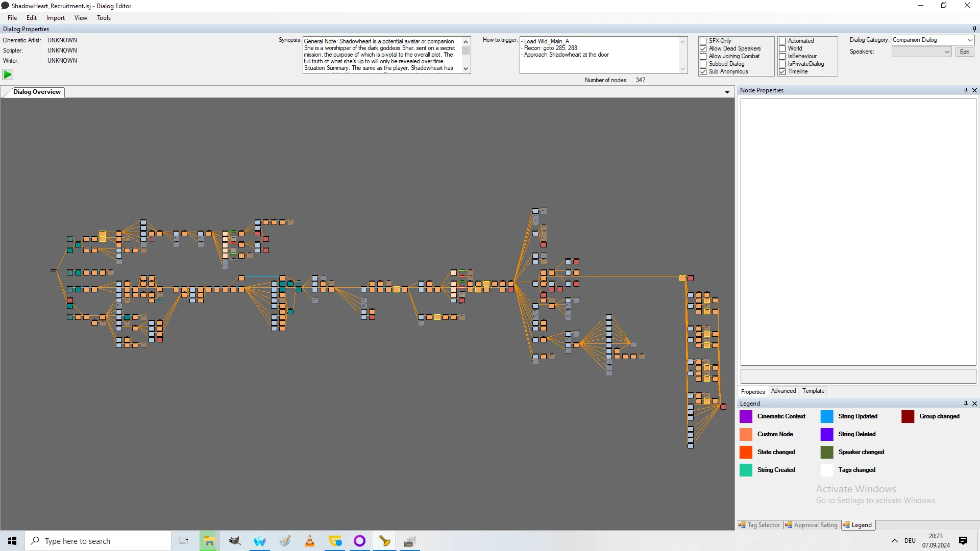Click the String Updated blue swatch
Viewport: 980px width, 551px height.
click(x=827, y=416)
